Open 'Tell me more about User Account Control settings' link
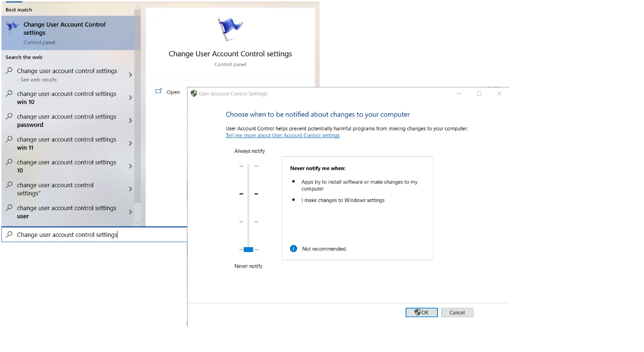644x352 pixels. tap(282, 136)
